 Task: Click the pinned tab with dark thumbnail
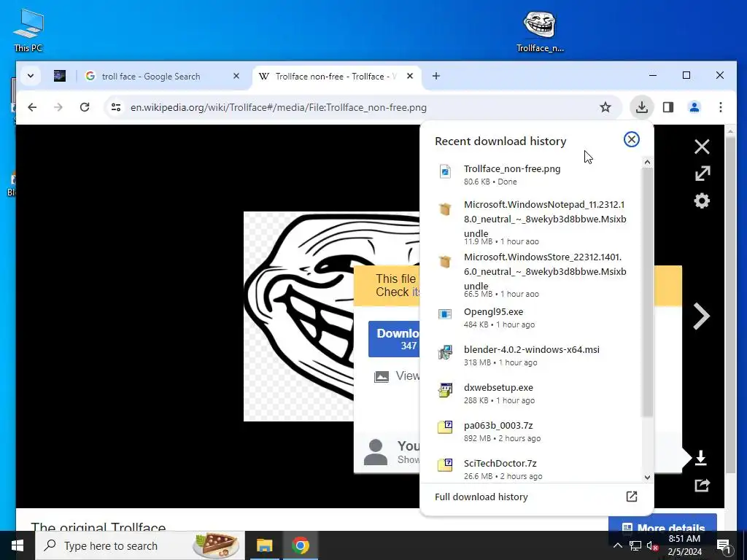(60, 76)
